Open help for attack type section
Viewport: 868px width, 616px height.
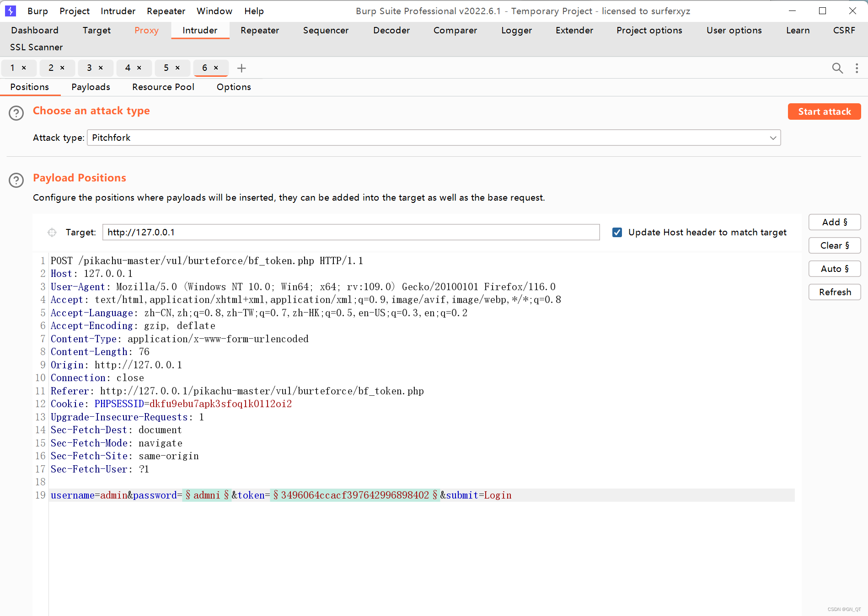coord(16,113)
